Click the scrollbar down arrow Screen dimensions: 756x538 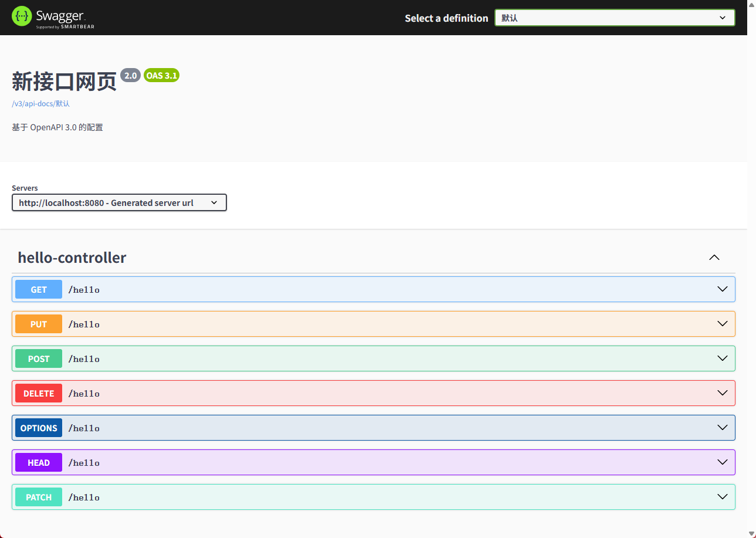click(x=751, y=533)
